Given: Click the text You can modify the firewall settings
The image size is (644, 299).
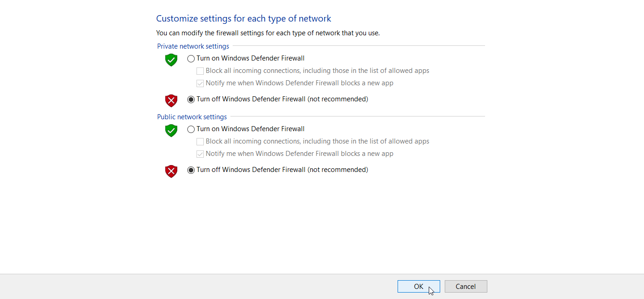Looking at the screenshot, I should click(268, 33).
